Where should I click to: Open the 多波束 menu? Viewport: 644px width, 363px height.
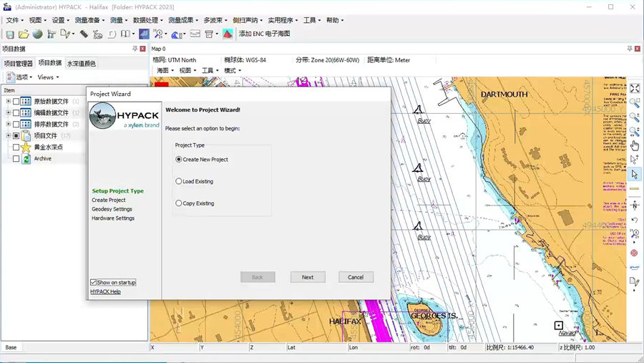pos(215,20)
